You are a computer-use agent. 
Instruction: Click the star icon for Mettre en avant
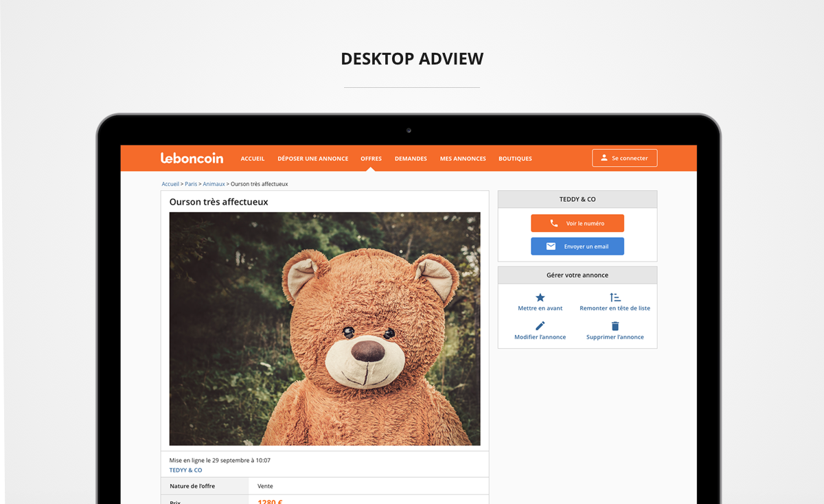540,297
